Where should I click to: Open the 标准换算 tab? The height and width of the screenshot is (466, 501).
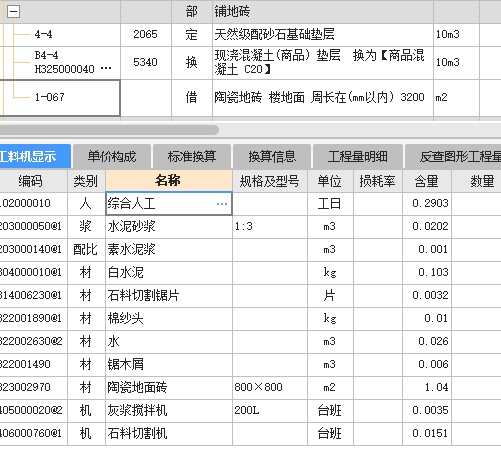pos(192,156)
